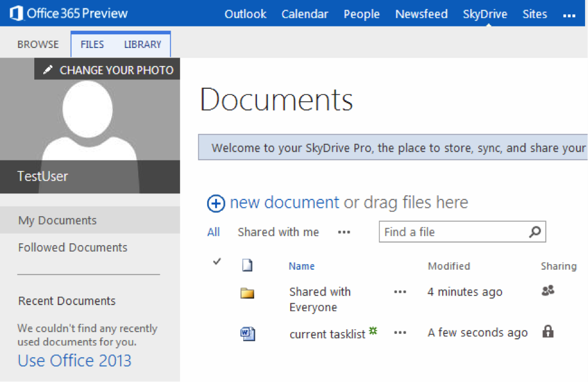Click the people sharing icon on Shared with Everyone
Screen dimensions: 588x382
point(548,291)
